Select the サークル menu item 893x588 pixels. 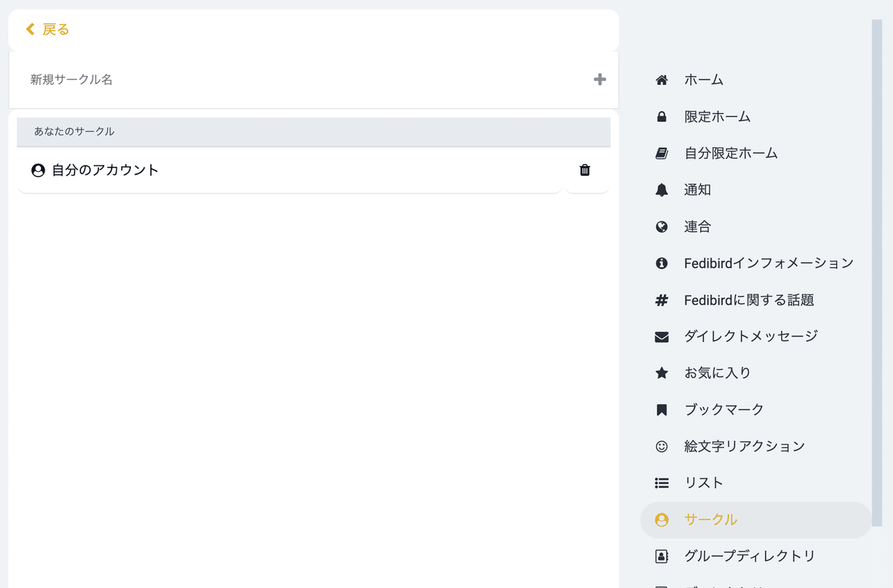tap(711, 520)
